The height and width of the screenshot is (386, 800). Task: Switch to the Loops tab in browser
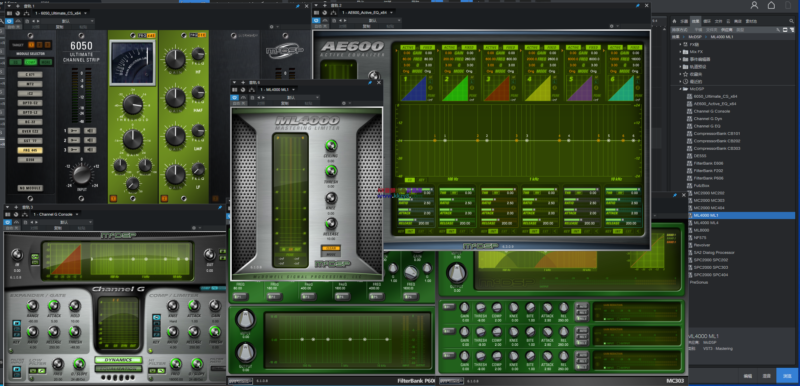(707, 21)
